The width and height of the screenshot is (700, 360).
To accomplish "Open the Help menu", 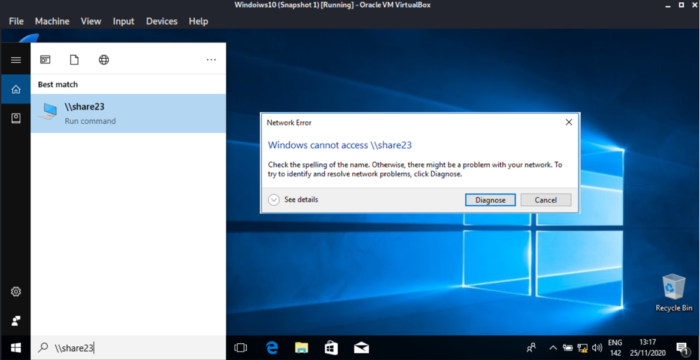I will pos(198,21).
